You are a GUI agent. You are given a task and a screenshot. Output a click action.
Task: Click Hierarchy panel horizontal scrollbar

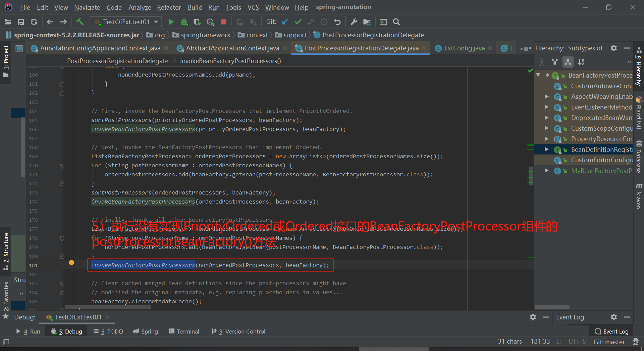pyautogui.click(x=552, y=307)
